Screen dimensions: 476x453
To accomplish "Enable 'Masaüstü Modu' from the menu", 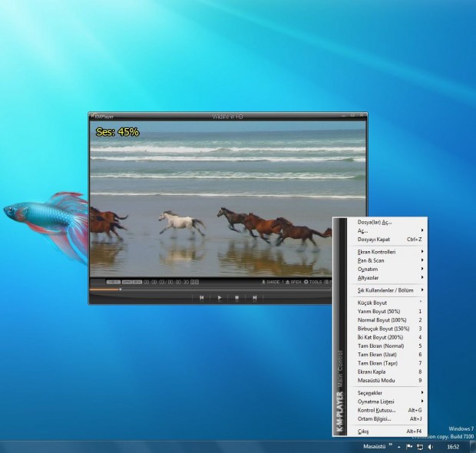I will [x=386, y=380].
